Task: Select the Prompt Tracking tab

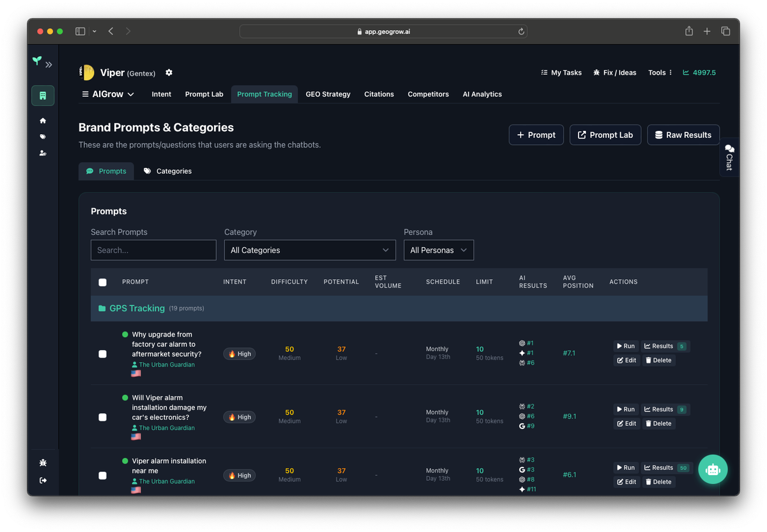Action: click(x=265, y=94)
